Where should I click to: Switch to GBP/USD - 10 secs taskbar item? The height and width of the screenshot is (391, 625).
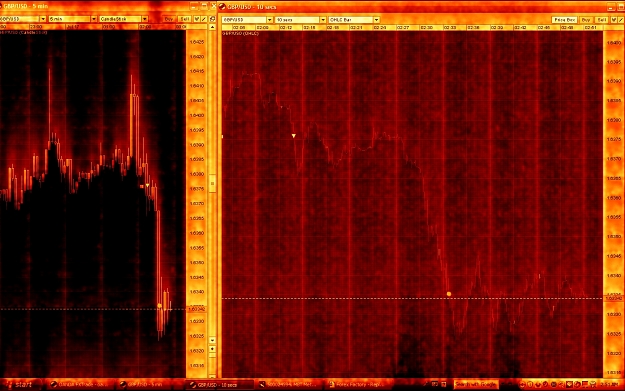pos(219,384)
